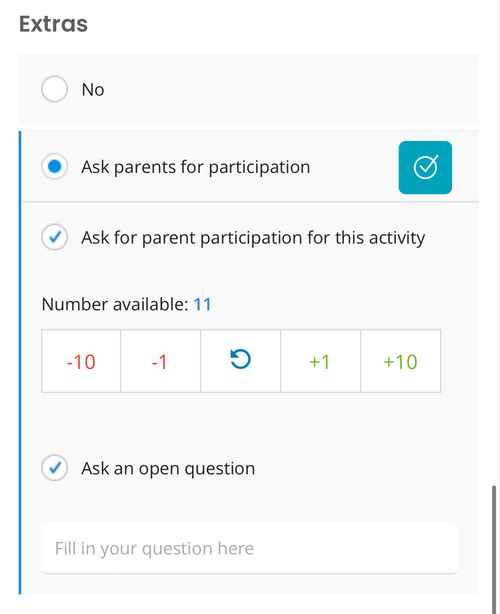Viewport: 500px width, 614px height.
Task: Click the "Number available:" label
Action: point(115,304)
